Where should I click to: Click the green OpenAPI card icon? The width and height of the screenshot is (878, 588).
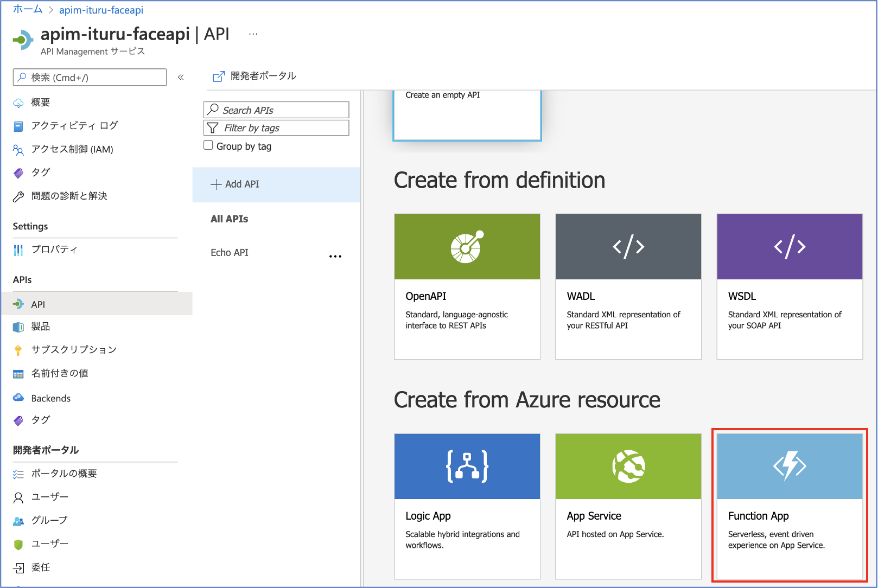coord(467,247)
